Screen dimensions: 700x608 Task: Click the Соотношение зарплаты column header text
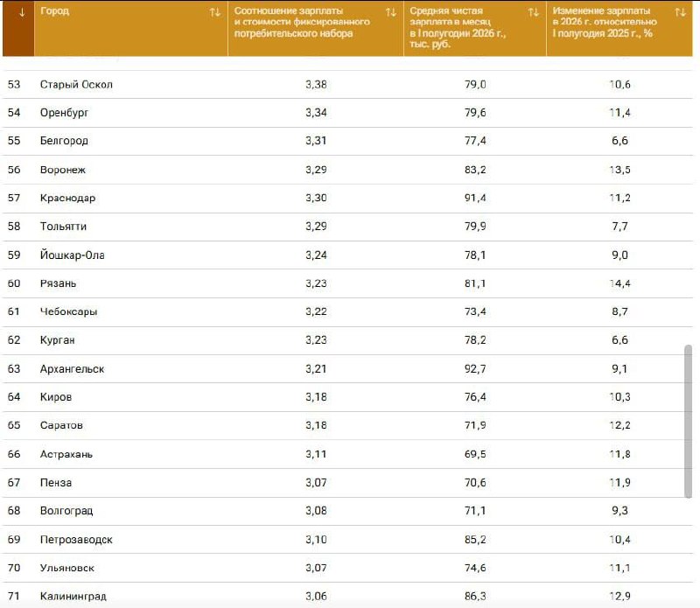pyautogui.click(x=302, y=22)
